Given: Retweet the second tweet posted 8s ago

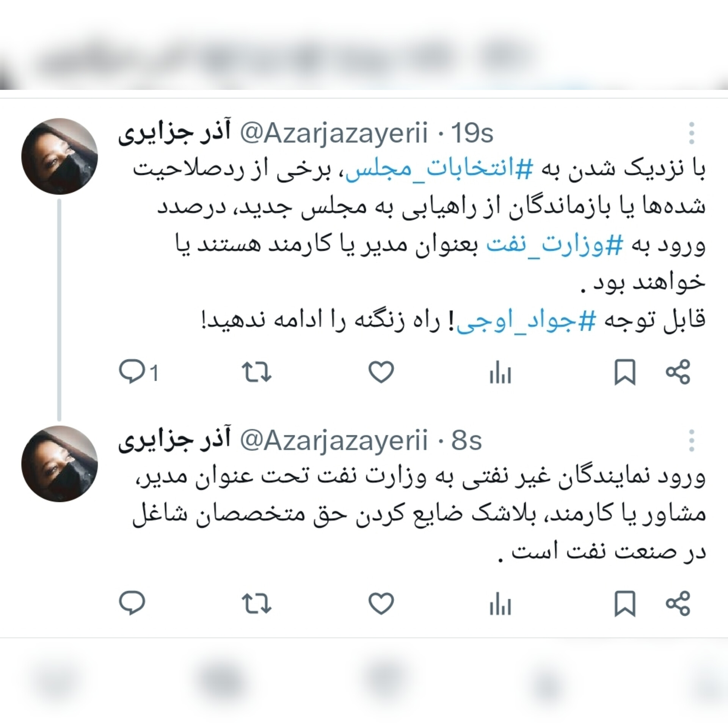Looking at the screenshot, I should pos(257,603).
